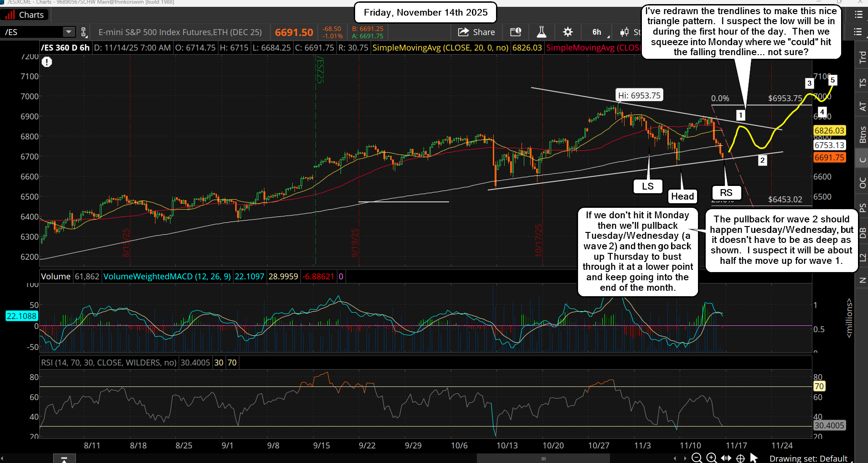Click the zoom in magnifier icon
The height and width of the screenshot is (463, 868).
click(x=711, y=458)
